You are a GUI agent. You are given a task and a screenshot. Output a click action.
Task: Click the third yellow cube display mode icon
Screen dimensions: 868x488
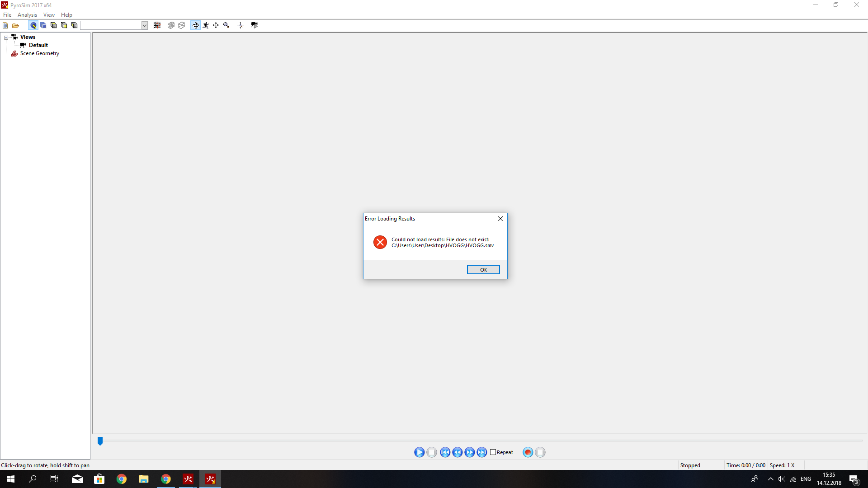[x=75, y=25]
